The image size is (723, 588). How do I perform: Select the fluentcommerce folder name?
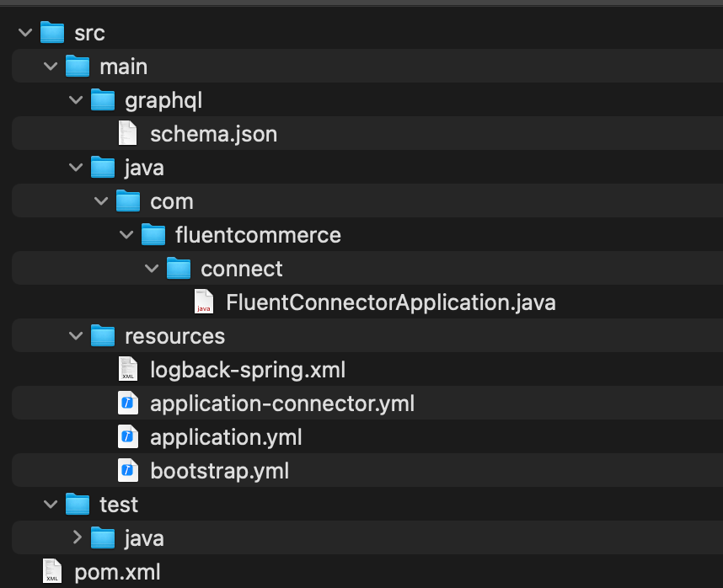(x=258, y=235)
